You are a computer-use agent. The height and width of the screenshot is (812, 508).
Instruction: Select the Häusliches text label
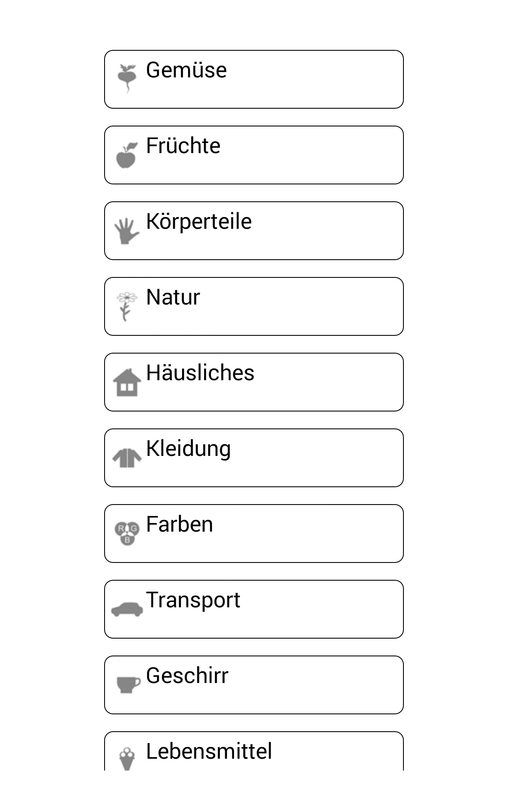[x=200, y=373]
